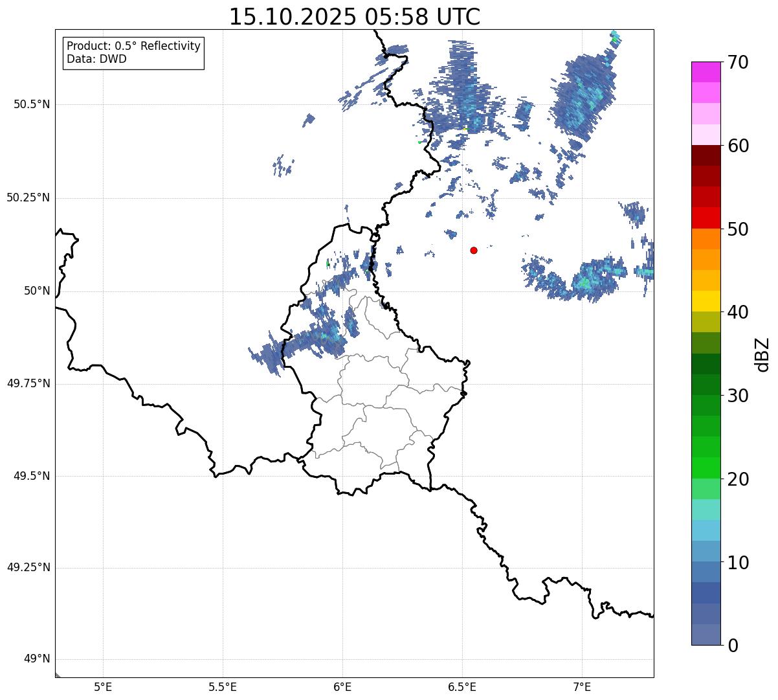Viewport: 778px width, 700px height.
Task: Click the longitude label 6°E
Action: (x=342, y=686)
